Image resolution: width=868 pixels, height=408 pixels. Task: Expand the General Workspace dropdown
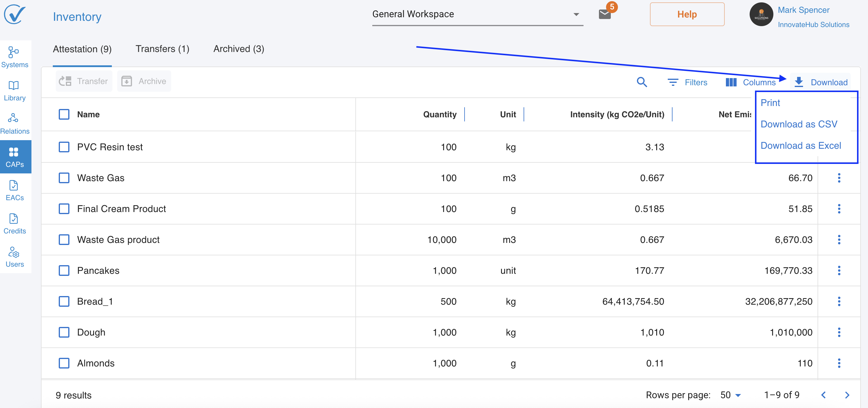tap(477, 14)
